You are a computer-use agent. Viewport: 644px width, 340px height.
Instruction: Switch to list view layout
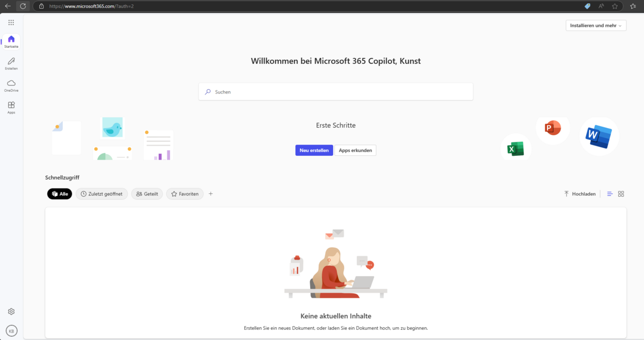point(610,194)
